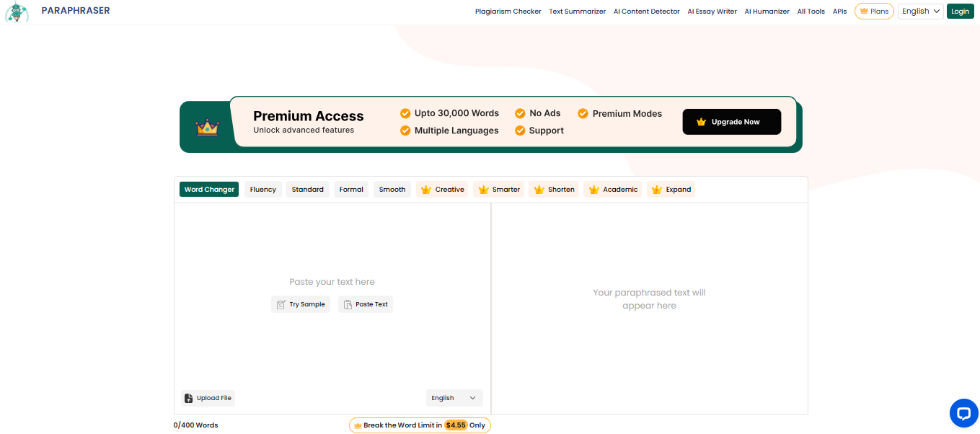This screenshot has height=434, width=980.
Task: Switch to the Standard mode tab
Action: point(308,190)
